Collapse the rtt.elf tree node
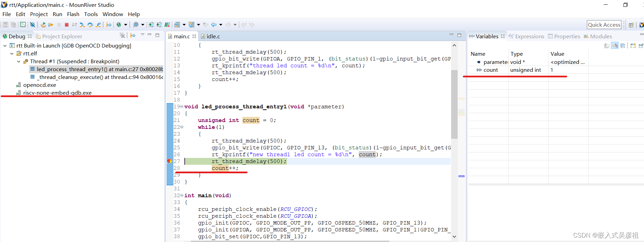Image resolution: width=644 pixels, height=242 pixels. [x=12, y=53]
